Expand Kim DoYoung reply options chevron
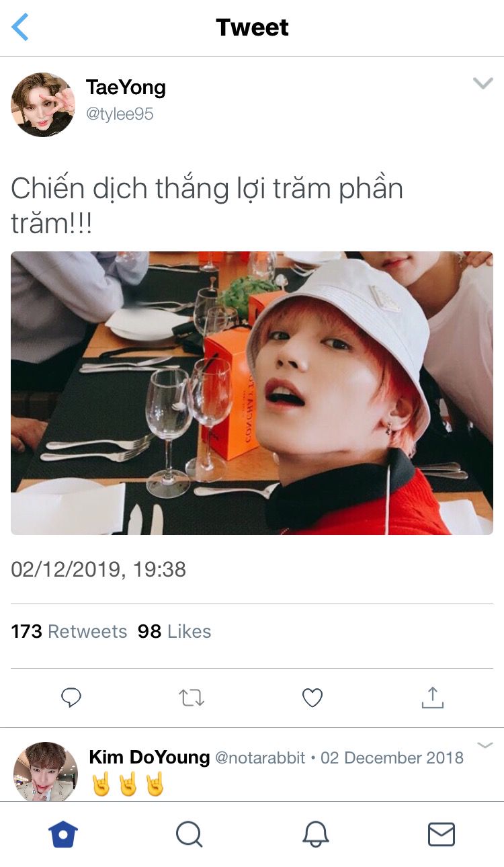504x867 pixels. (x=485, y=745)
